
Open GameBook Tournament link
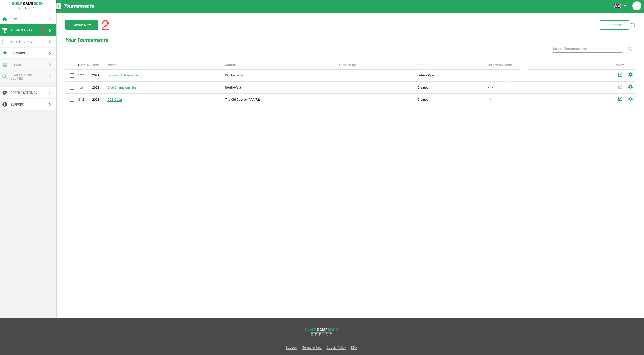[124, 75]
